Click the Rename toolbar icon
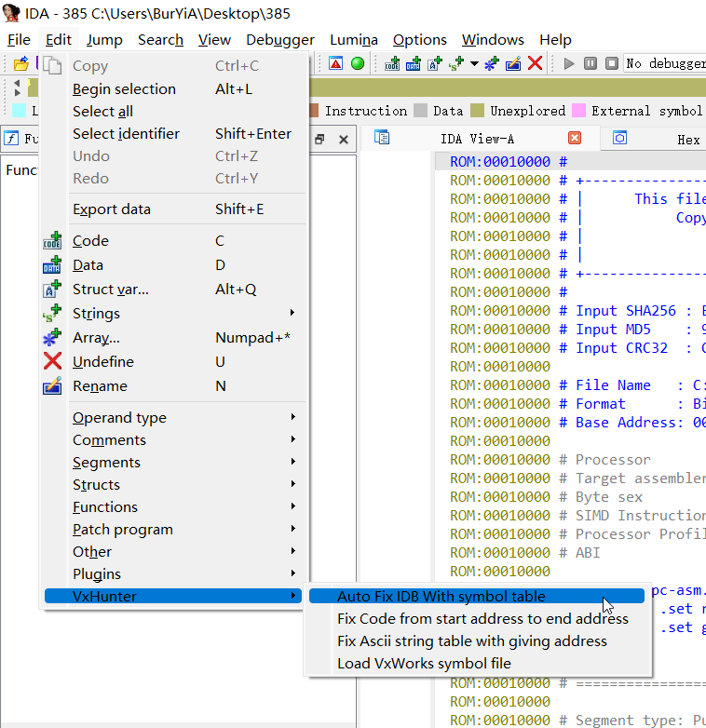 [513, 63]
